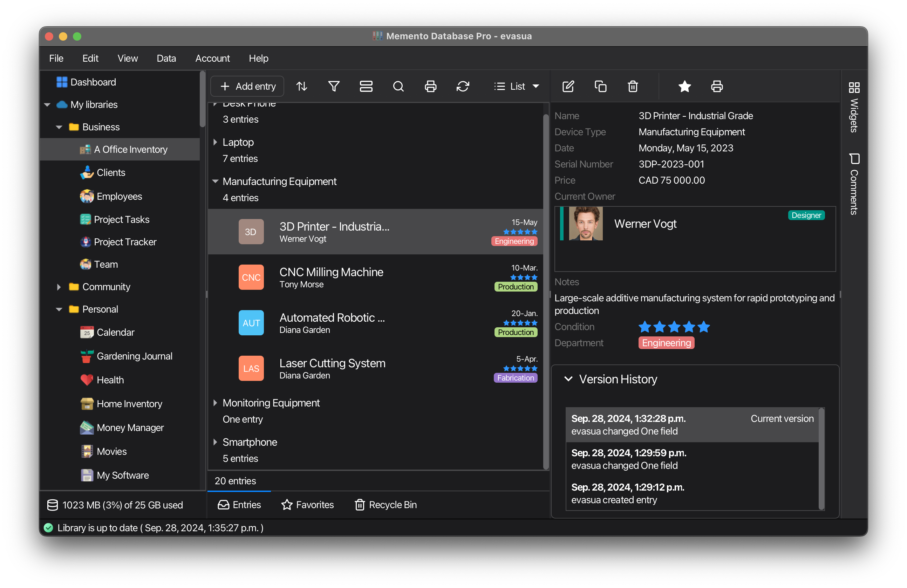Delete the entry using the trash icon
Image resolution: width=907 pixels, height=588 pixels.
point(632,86)
